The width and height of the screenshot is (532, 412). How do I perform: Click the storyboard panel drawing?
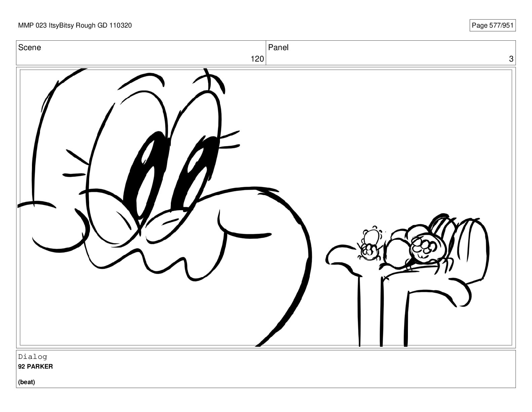coord(266,208)
